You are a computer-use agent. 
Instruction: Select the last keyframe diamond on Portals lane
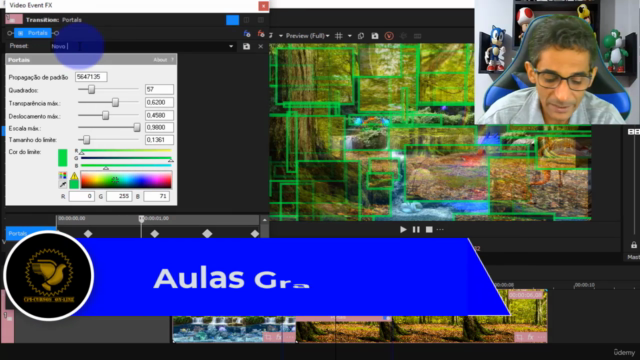tap(255, 234)
